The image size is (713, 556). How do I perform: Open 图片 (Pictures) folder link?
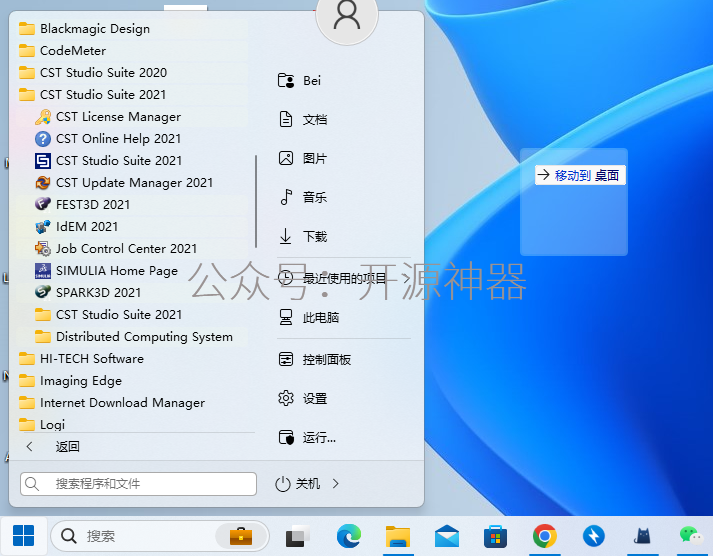click(x=302, y=159)
